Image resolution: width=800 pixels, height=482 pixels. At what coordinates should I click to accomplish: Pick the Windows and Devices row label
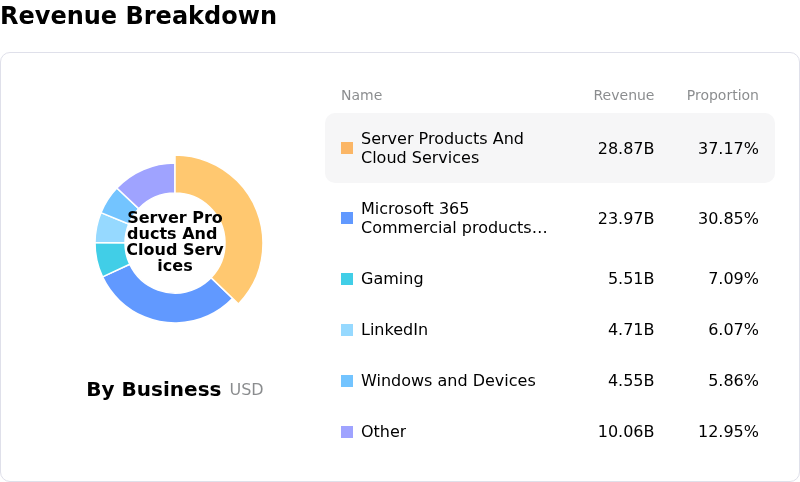tap(448, 381)
